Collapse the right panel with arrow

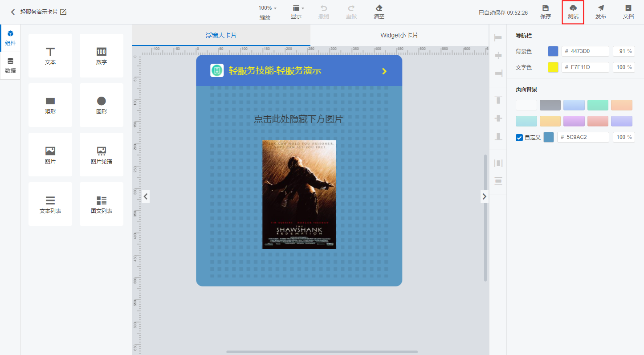coord(485,196)
